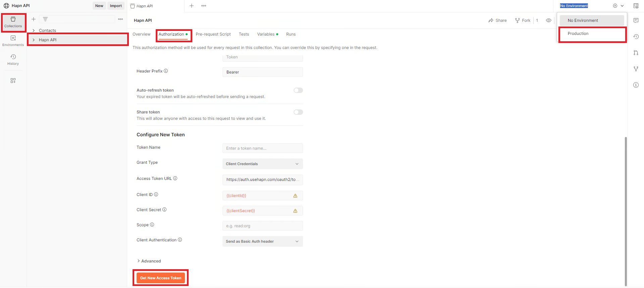Click info icon next to Access Token URL
Screen dimensions: 644x288
[x=175, y=178]
